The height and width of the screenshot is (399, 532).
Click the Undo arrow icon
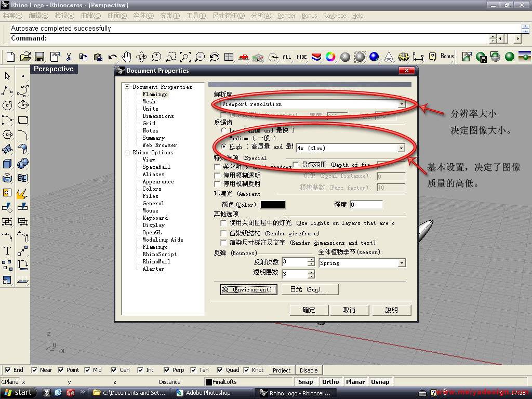(112, 57)
